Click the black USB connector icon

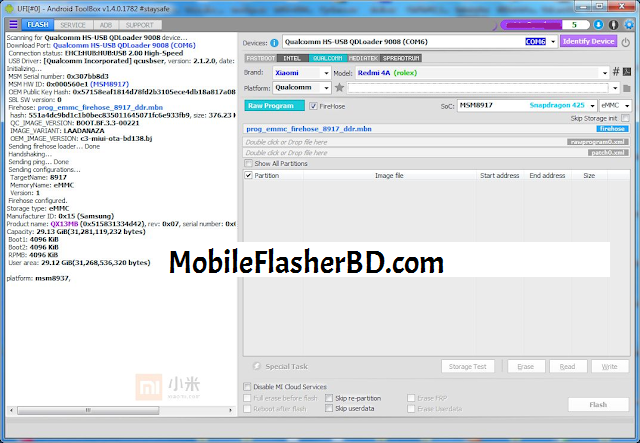coord(613,25)
